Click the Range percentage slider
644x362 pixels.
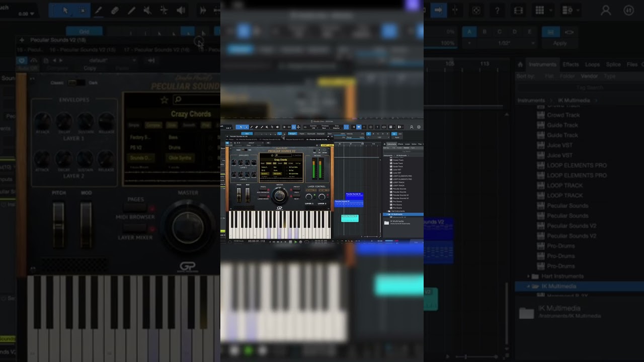pos(355,137)
